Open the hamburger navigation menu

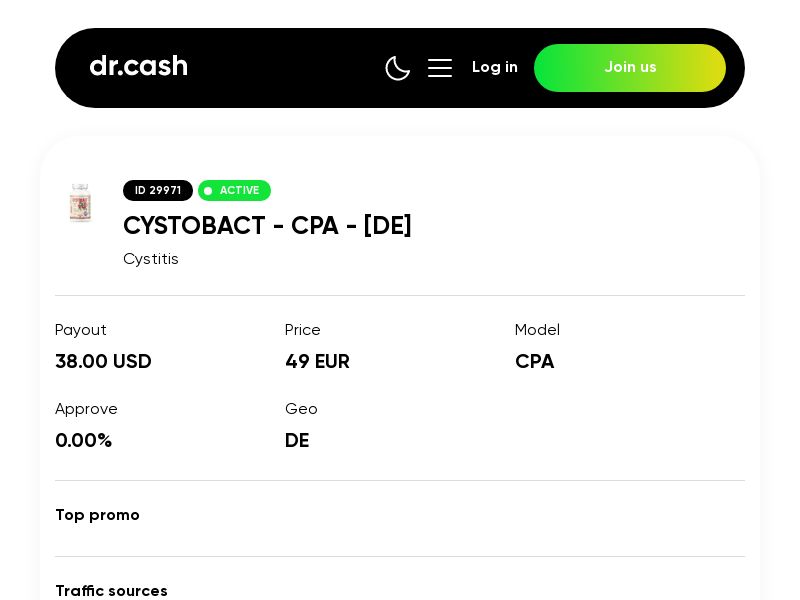pyautogui.click(x=440, y=68)
